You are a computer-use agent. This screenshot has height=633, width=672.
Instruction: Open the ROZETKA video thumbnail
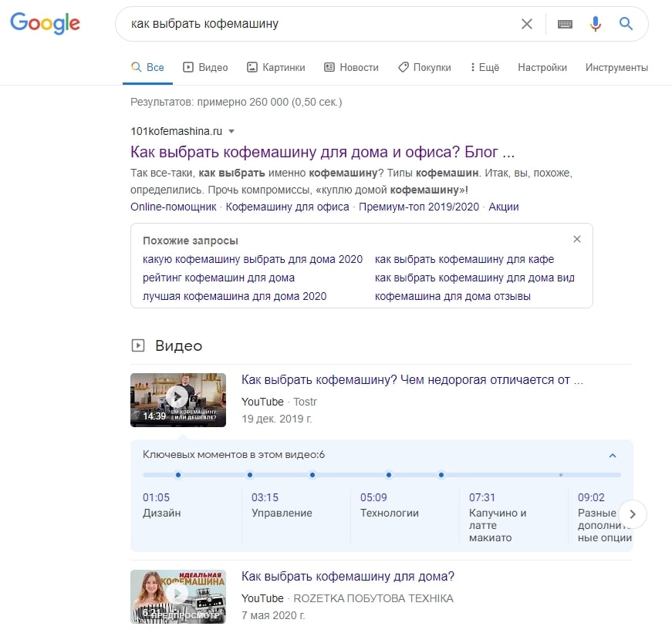[178, 596]
